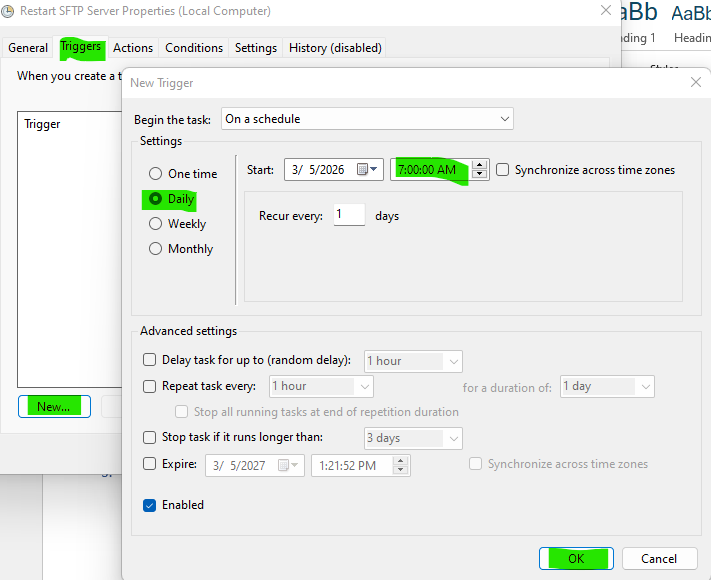Enable Synchronize across time zones for Start
Screen dimensions: 711x580
[x=503, y=170]
